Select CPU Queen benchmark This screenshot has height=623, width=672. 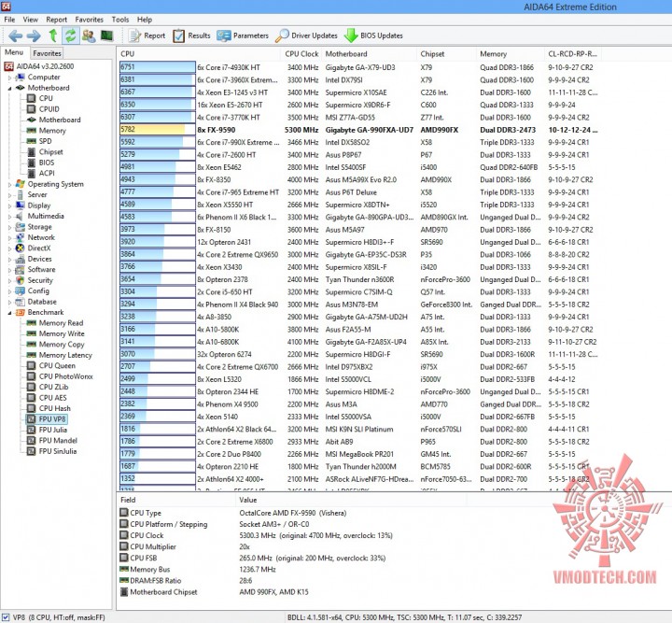pyautogui.click(x=57, y=366)
